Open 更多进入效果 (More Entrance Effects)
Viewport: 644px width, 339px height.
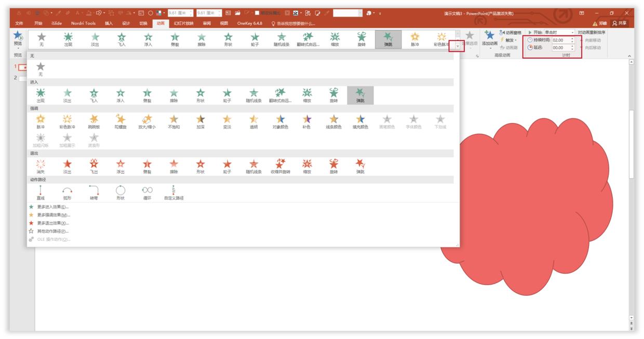coord(53,206)
